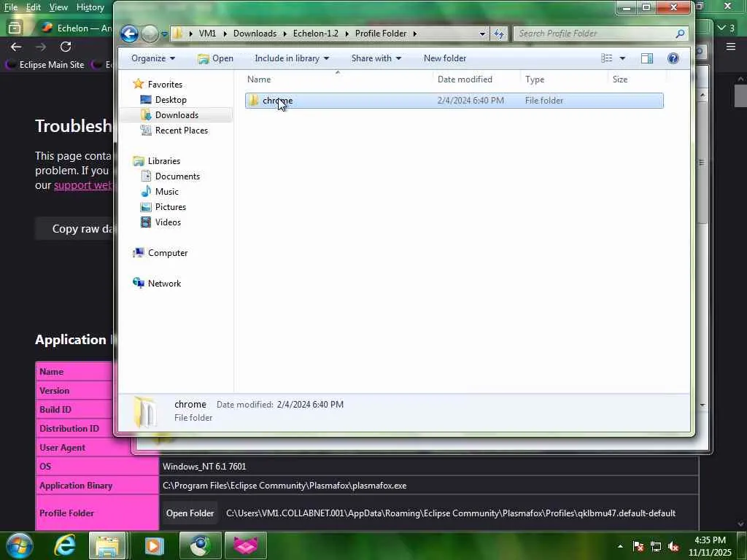This screenshot has width=747, height=560.
Task: Open the Videos library
Action: point(168,222)
